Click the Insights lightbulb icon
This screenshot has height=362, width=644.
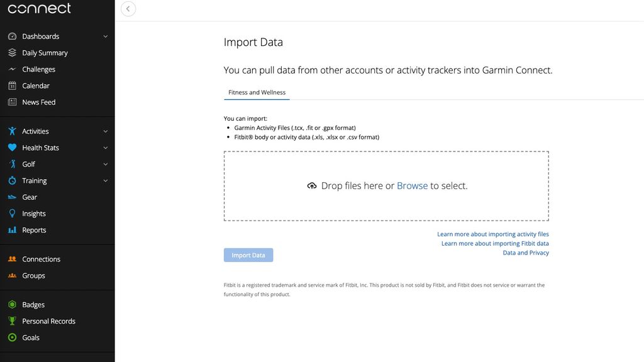12,214
